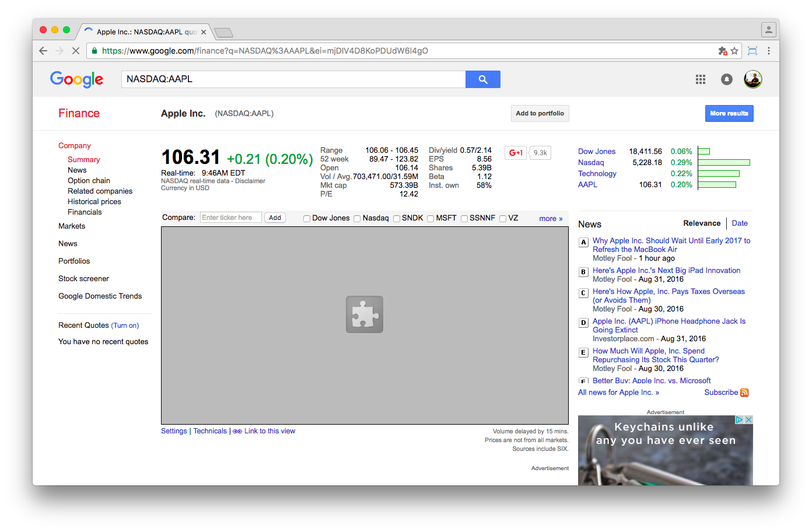Open Stock screener in sidebar

pyautogui.click(x=83, y=279)
